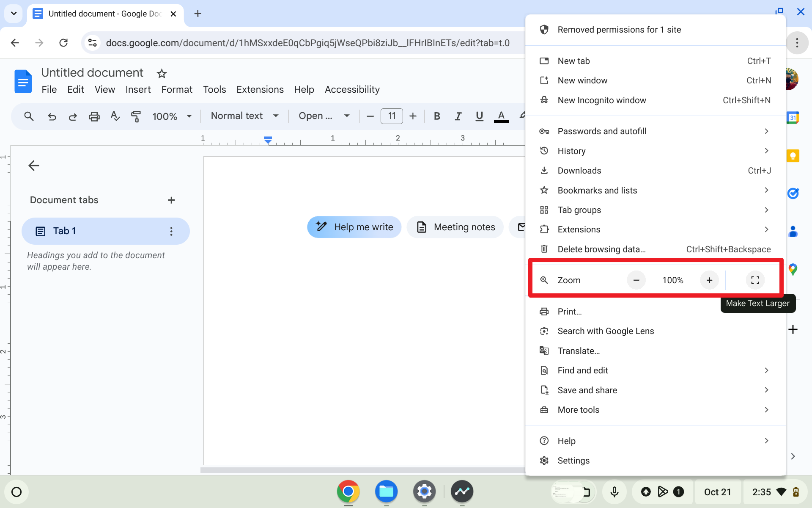Click the Help me write button
812x508 pixels.
tap(354, 227)
